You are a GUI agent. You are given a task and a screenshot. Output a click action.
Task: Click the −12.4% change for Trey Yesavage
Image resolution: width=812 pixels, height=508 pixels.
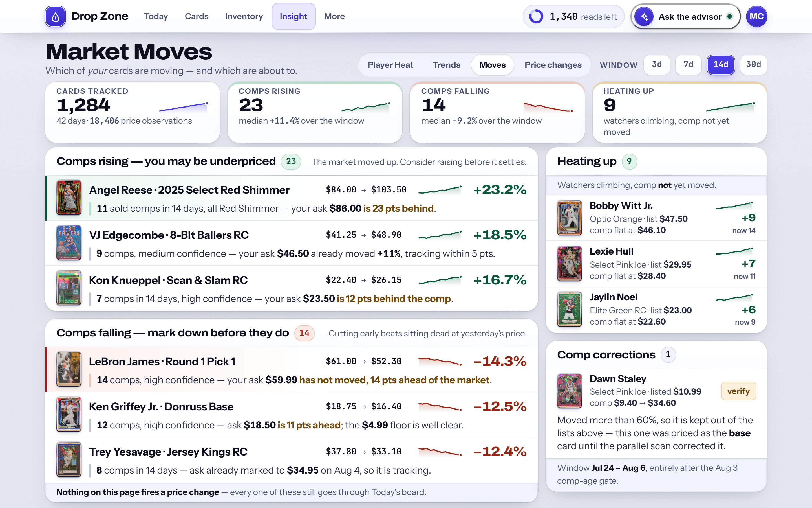pyautogui.click(x=500, y=452)
